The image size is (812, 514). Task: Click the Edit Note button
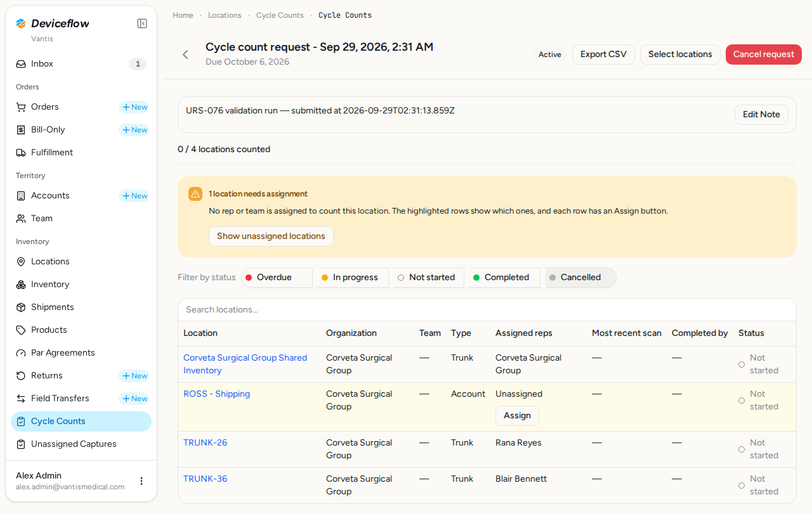point(761,115)
